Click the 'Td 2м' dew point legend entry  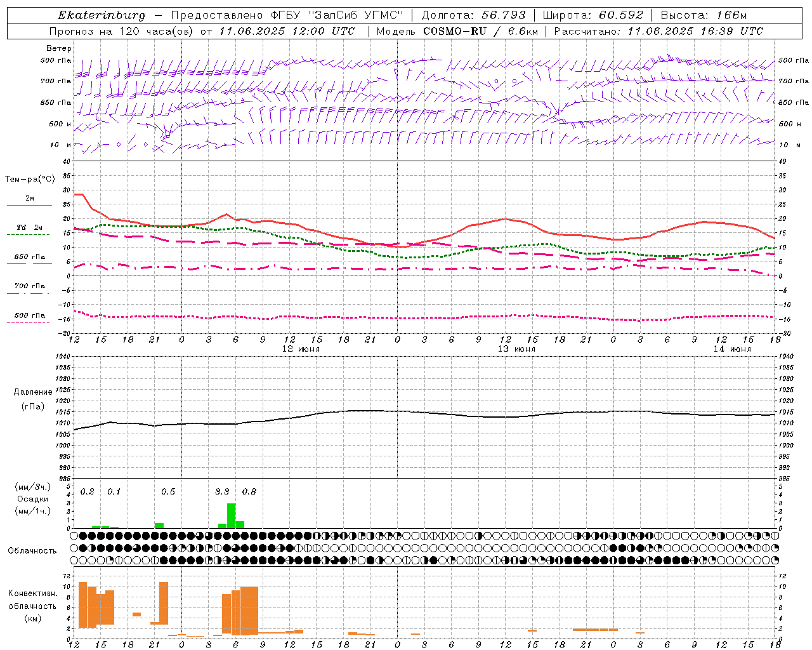[x=30, y=227]
